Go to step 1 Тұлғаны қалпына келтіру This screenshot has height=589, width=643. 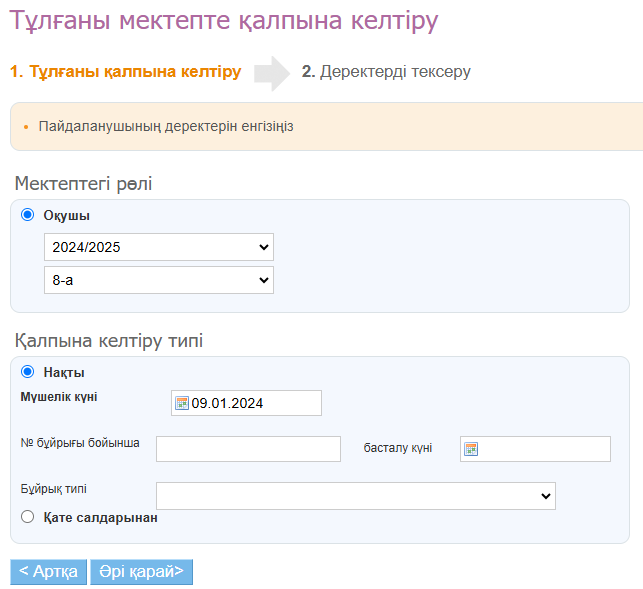125,71
